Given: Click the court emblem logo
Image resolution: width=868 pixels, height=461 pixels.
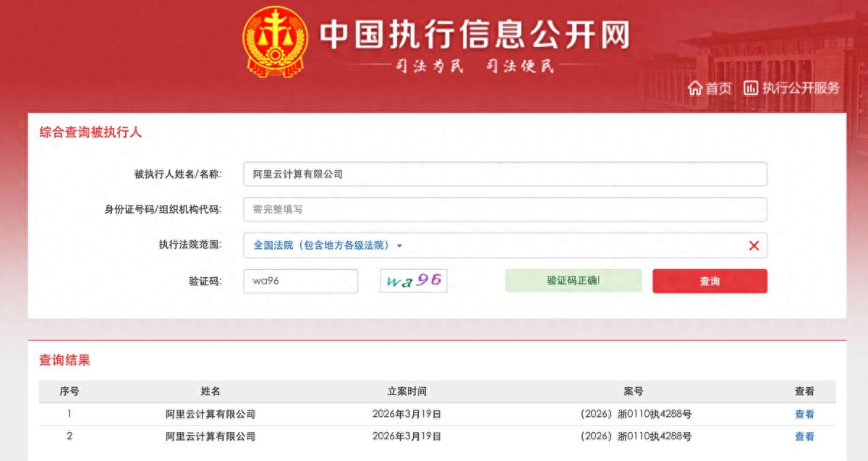Looking at the screenshot, I should 275,43.
